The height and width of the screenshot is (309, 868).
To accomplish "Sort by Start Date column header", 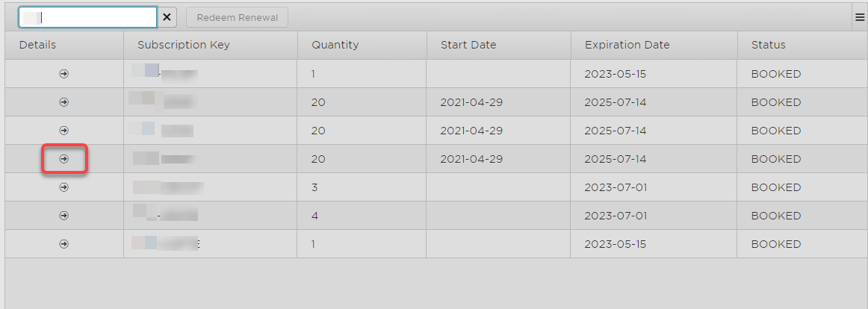I will [x=468, y=45].
